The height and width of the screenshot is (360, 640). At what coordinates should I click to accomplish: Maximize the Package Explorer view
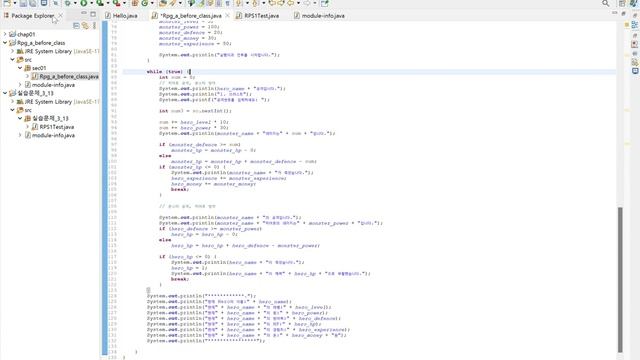click(x=93, y=14)
